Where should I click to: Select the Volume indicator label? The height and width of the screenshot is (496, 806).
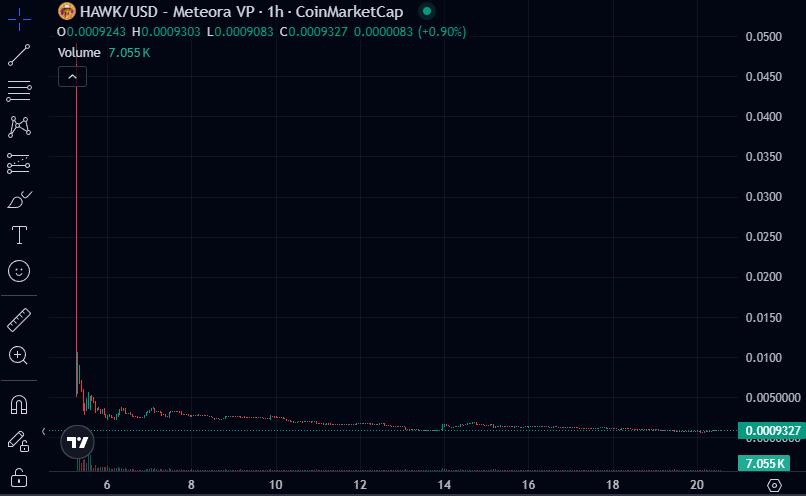pyautogui.click(x=79, y=52)
